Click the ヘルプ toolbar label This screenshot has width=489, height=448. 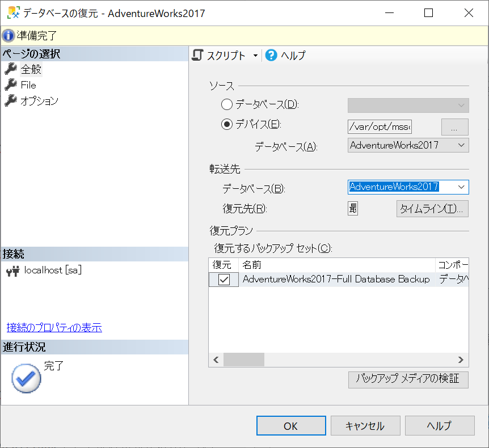pos(293,56)
